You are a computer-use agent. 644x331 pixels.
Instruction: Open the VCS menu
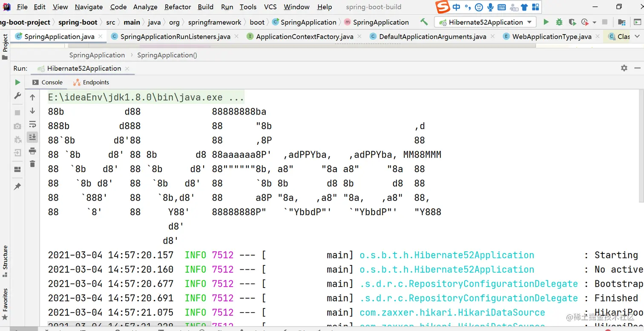(x=270, y=7)
